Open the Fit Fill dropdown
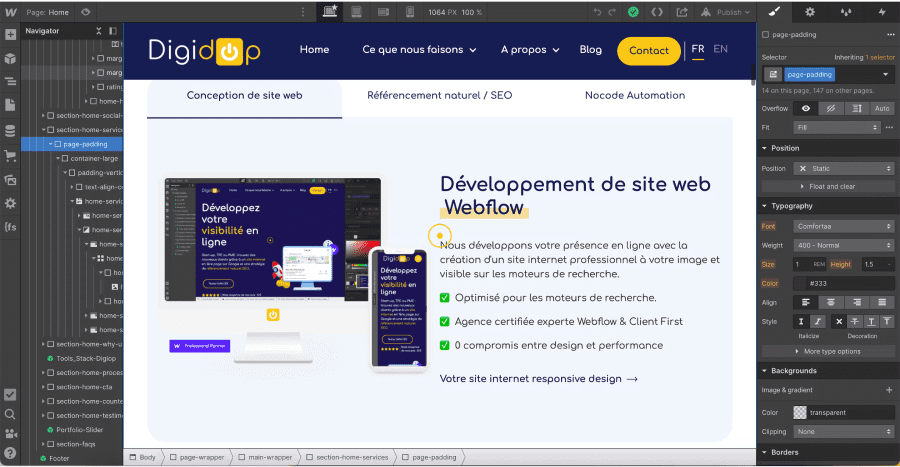This screenshot has width=900, height=467. click(837, 127)
